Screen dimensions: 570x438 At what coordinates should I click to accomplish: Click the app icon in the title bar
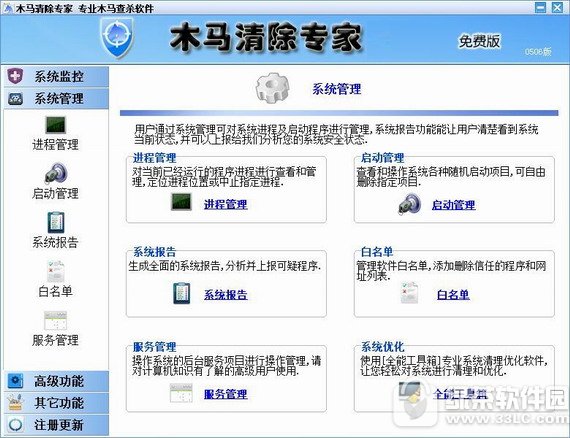(x=7, y=8)
